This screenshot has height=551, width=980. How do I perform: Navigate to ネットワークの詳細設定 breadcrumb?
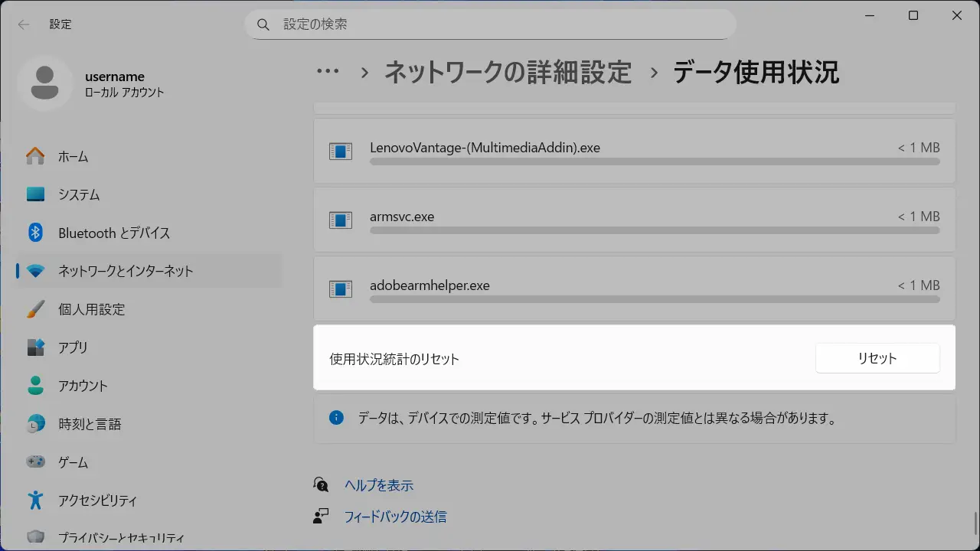tap(508, 72)
